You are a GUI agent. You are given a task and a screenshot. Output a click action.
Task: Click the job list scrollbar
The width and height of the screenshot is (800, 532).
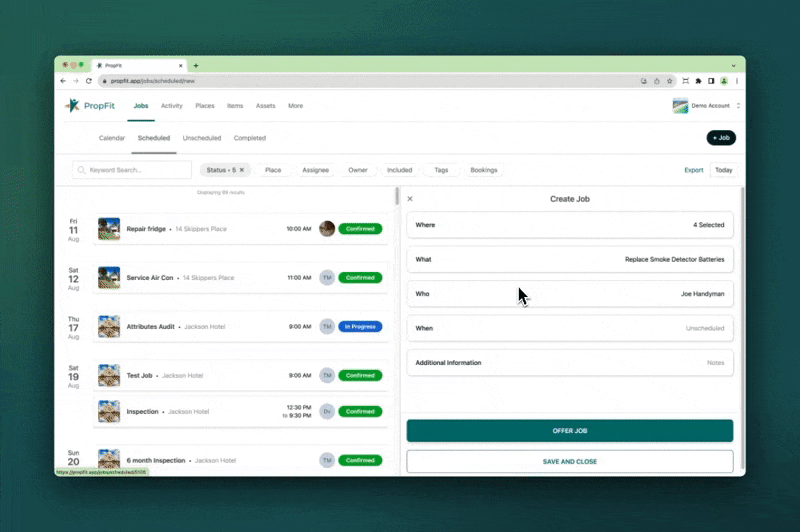pyautogui.click(x=397, y=197)
